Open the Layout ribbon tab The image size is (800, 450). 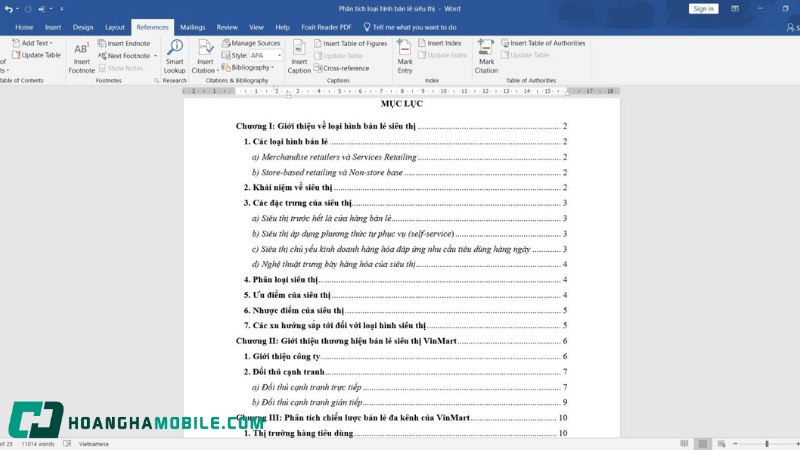(x=115, y=27)
